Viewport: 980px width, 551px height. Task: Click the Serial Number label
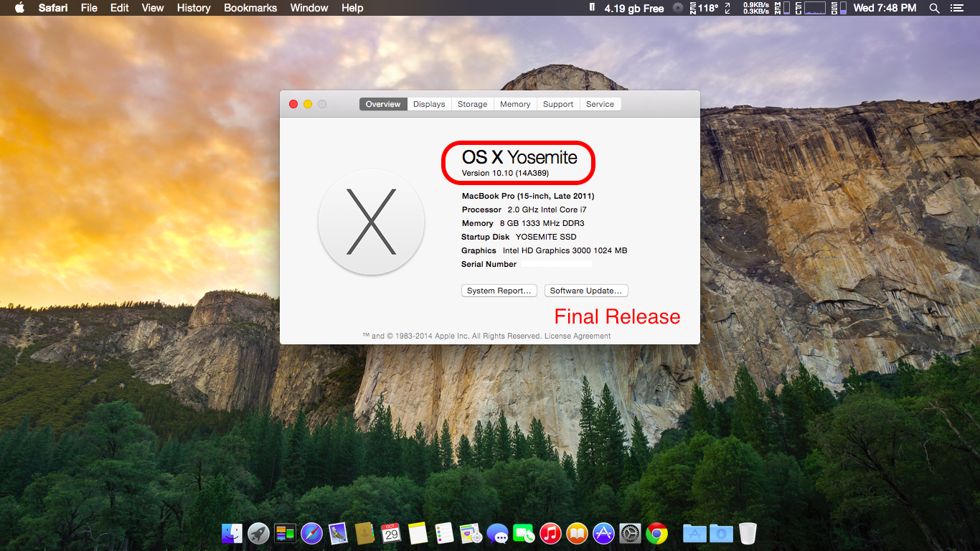[489, 264]
